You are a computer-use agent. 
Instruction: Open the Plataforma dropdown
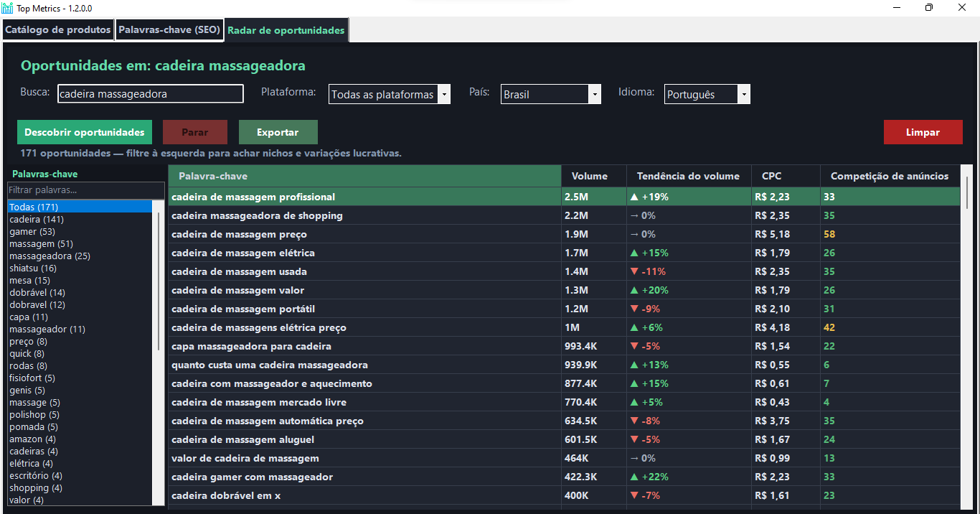(x=390, y=94)
